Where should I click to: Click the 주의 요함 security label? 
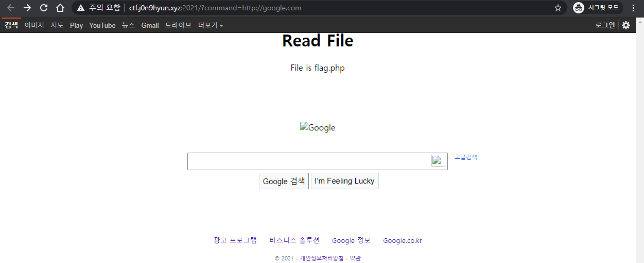(105, 8)
